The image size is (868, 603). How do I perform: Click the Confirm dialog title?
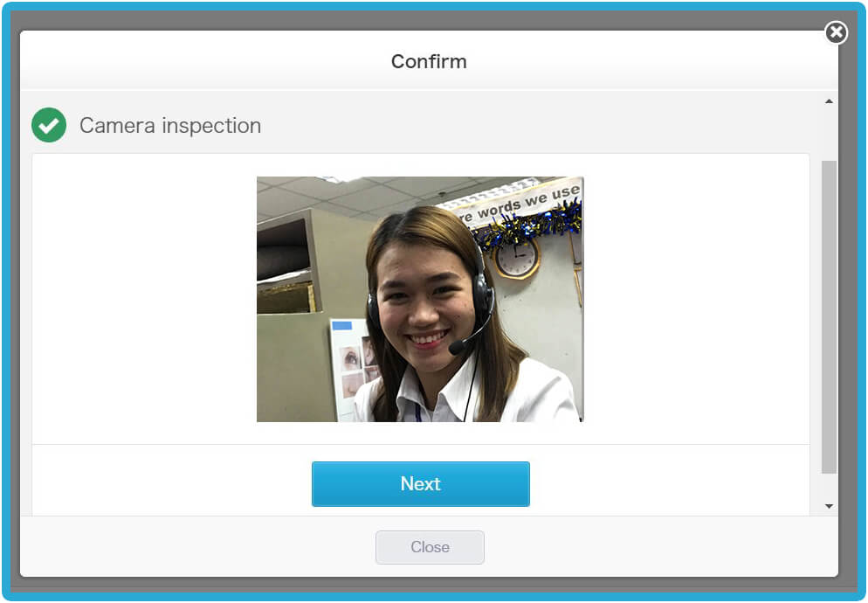point(429,61)
